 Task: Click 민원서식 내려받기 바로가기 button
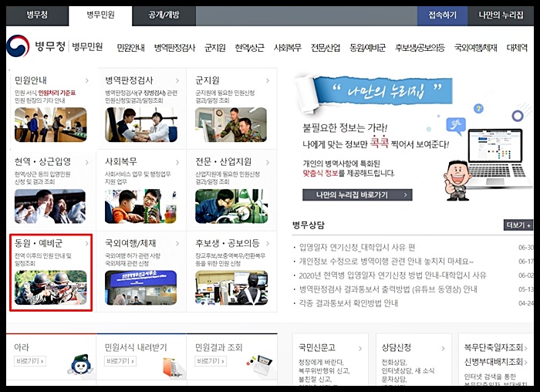click(x=120, y=361)
